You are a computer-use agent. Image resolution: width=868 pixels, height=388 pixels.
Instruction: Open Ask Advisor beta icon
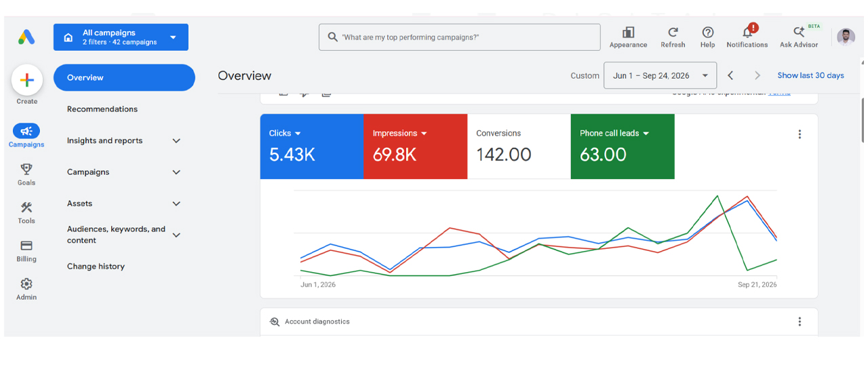799,32
